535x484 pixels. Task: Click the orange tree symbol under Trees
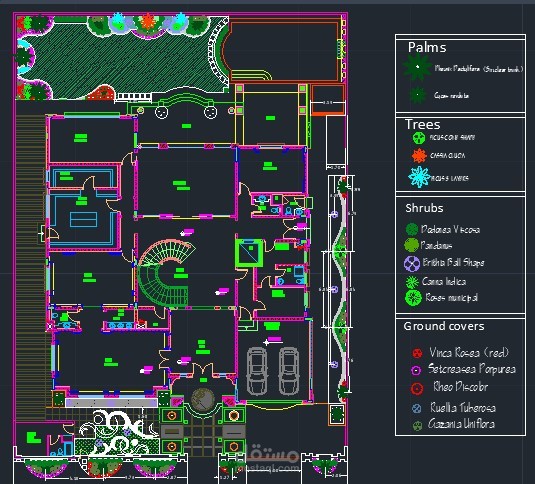click(419, 156)
